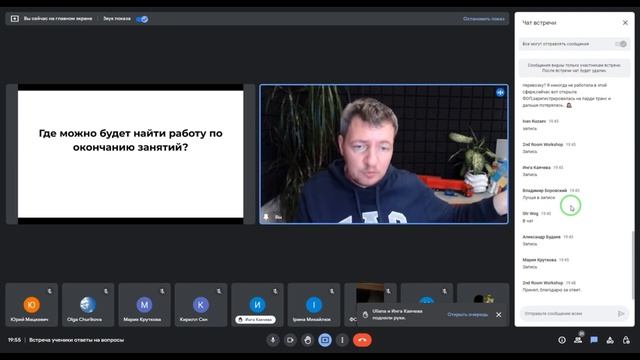Stop presenting via the top-right link
The height and width of the screenshot is (360, 640).
[x=484, y=19]
